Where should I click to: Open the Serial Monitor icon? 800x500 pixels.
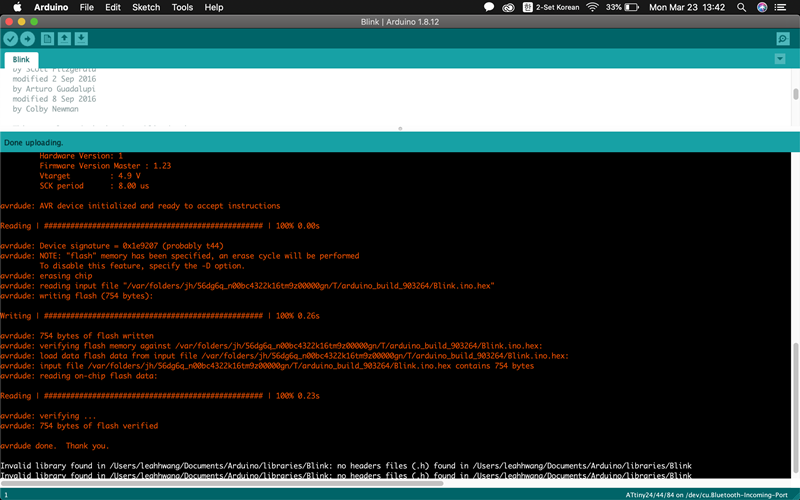pos(783,39)
